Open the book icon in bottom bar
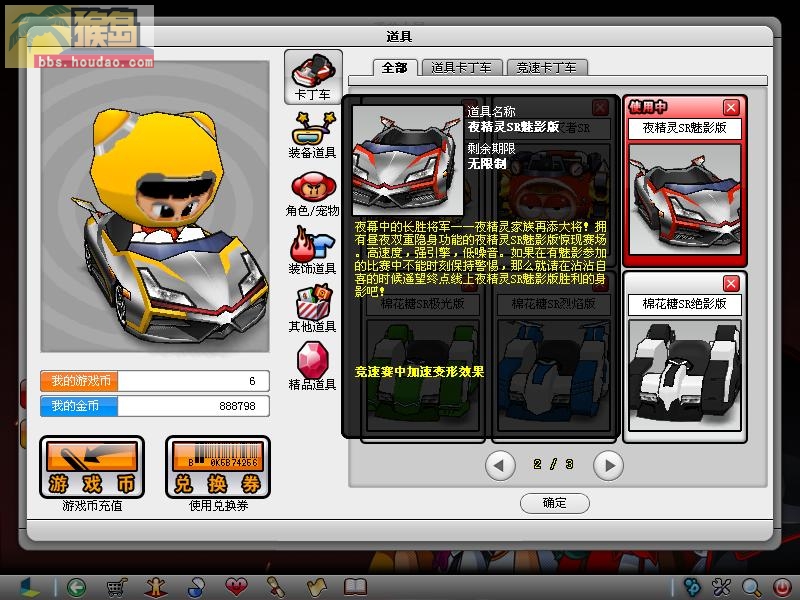Viewport: 800px width, 600px height. pos(356,587)
